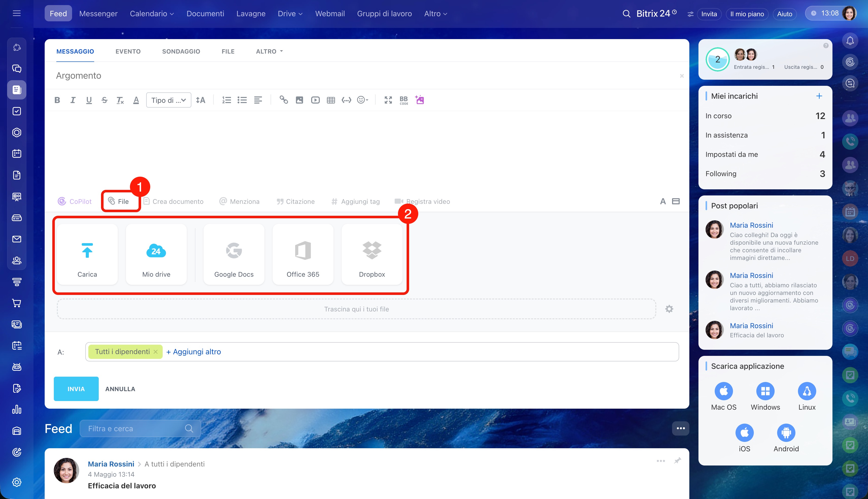Switch to the FILE tab
Screen dimensions: 868x499
pos(228,52)
